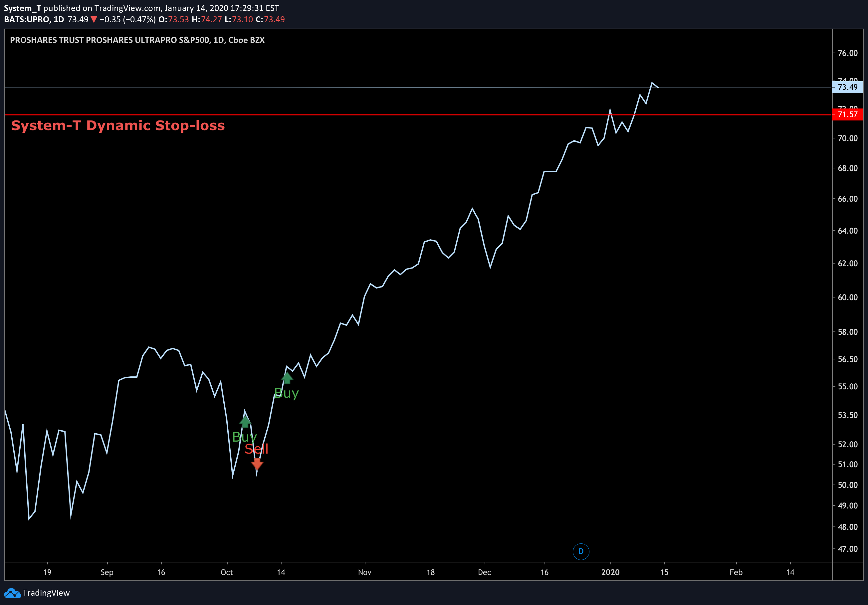Click the TradingView cloud logo icon
The height and width of the screenshot is (605, 868).
click(12, 593)
